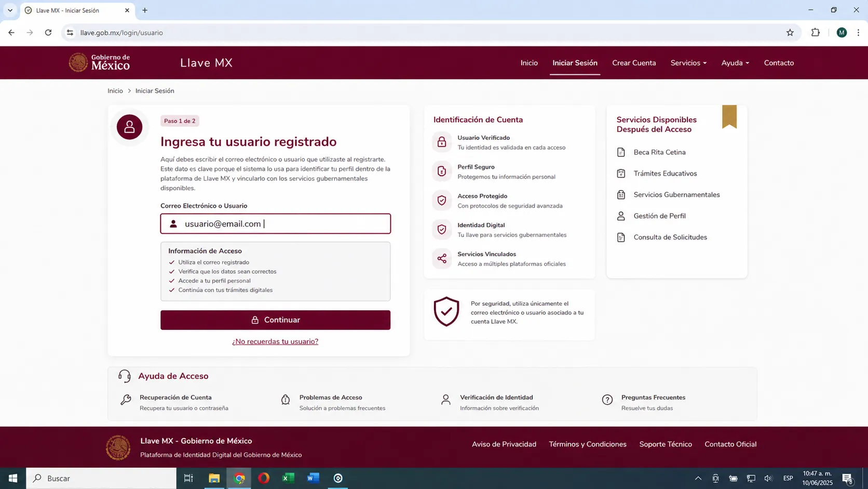868x489 pixels.
Task: Open Word from the taskbar
Action: pos(313,478)
